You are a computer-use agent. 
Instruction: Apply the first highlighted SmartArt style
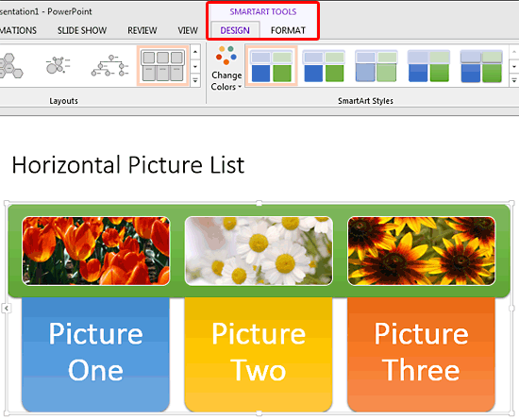coord(272,65)
